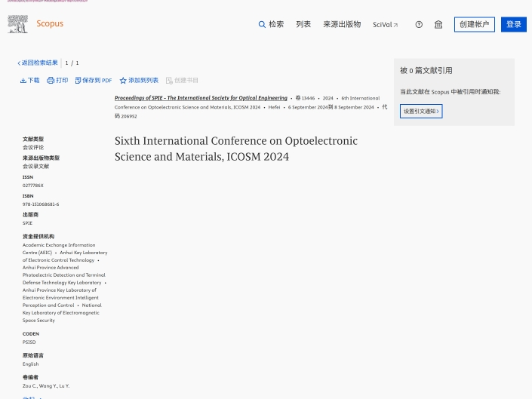Open the 来源出版物 menu item
The width and height of the screenshot is (532, 399).
coord(342,25)
